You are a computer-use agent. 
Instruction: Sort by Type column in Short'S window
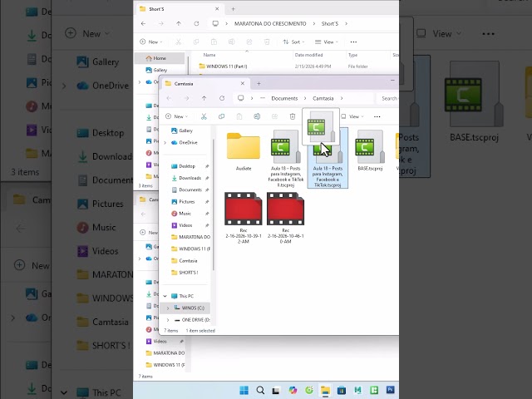tap(352, 55)
